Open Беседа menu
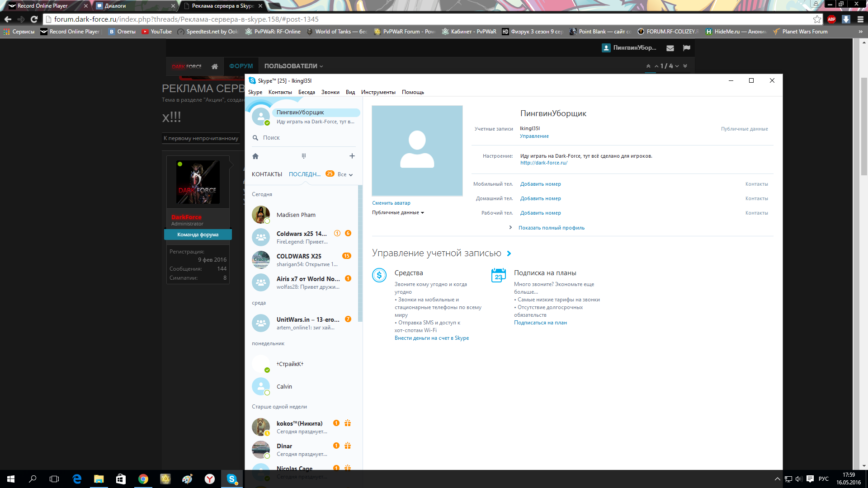 click(307, 92)
